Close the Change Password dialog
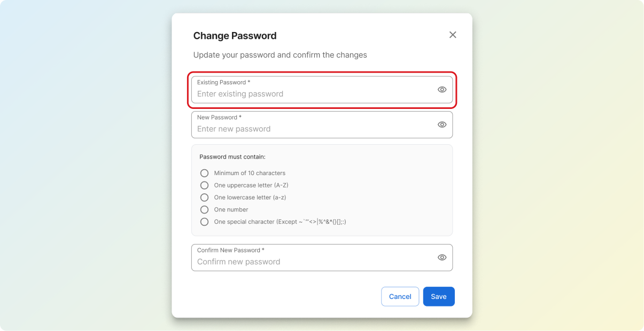The width and height of the screenshot is (644, 331). (452, 35)
